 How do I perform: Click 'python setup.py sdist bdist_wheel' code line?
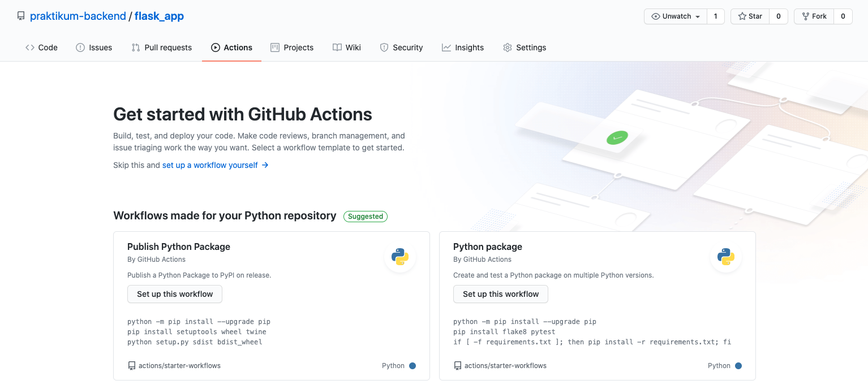pyautogui.click(x=195, y=342)
